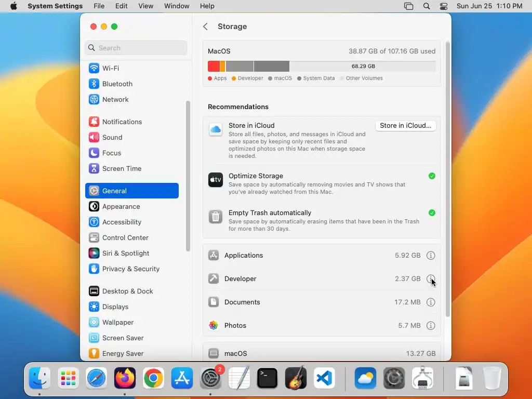Image resolution: width=532 pixels, height=399 pixels.
Task: Open Launchpad from the Dock
Action: coord(68,378)
